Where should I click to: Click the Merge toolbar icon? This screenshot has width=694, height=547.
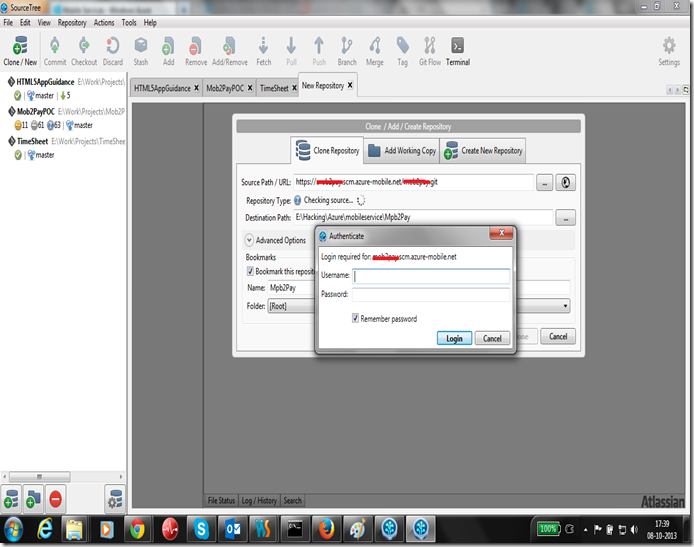pyautogui.click(x=374, y=50)
